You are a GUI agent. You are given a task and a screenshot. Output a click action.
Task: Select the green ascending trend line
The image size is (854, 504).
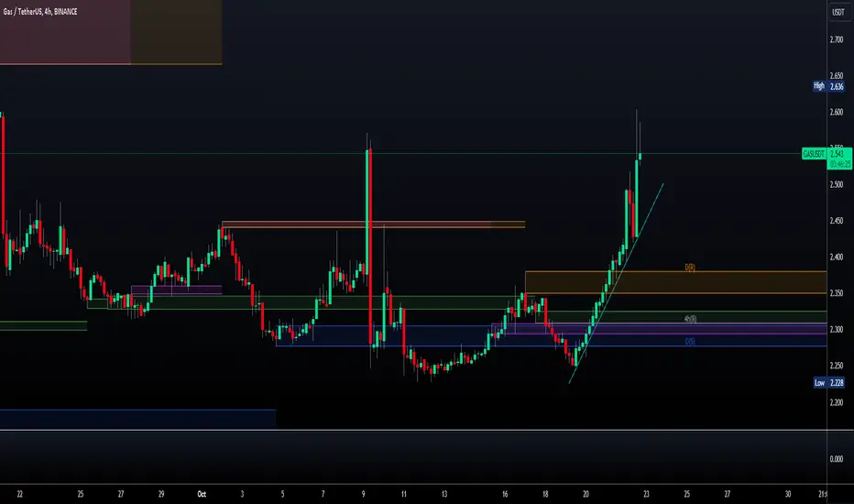(x=616, y=284)
